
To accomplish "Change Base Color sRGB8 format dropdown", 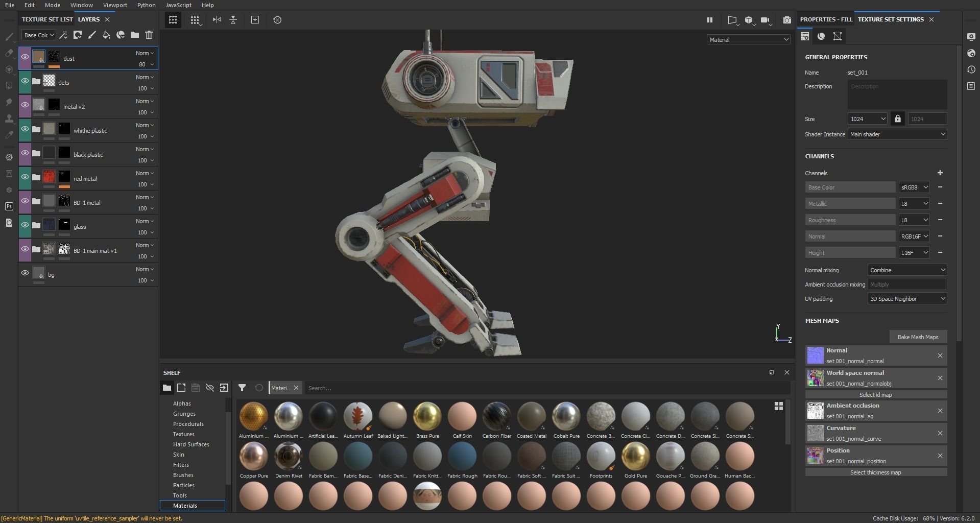I will click(914, 187).
